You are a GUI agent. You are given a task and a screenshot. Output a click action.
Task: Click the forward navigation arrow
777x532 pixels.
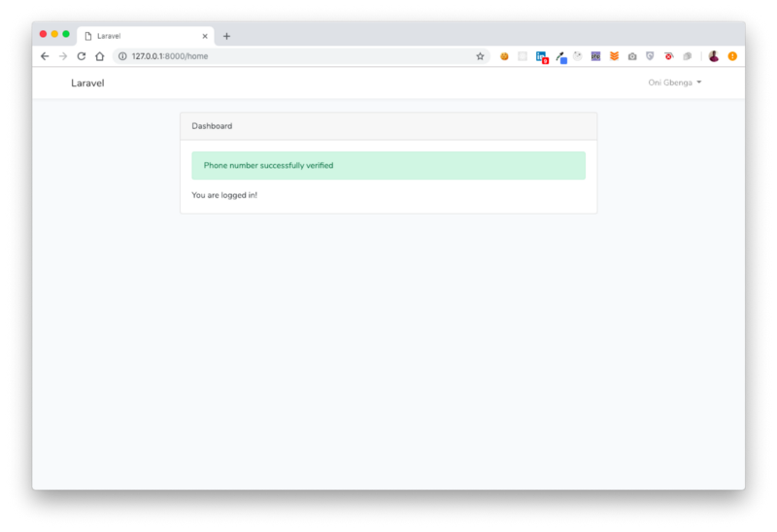tap(63, 56)
